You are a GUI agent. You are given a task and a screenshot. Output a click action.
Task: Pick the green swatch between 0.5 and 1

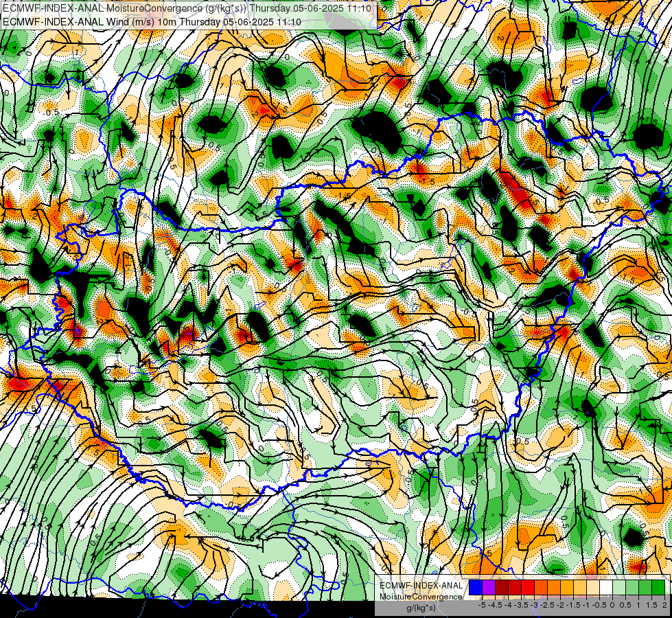point(632,587)
